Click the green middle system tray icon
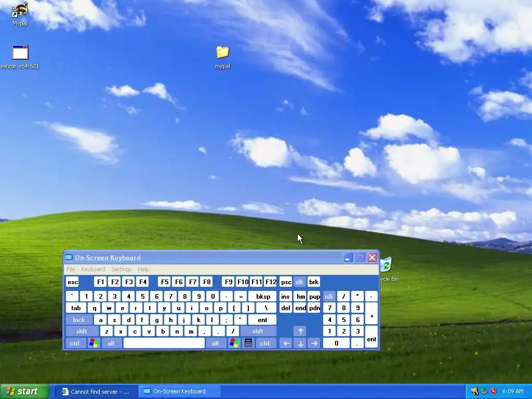Image resolution: width=532 pixels, height=399 pixels. tap(484, 391)
